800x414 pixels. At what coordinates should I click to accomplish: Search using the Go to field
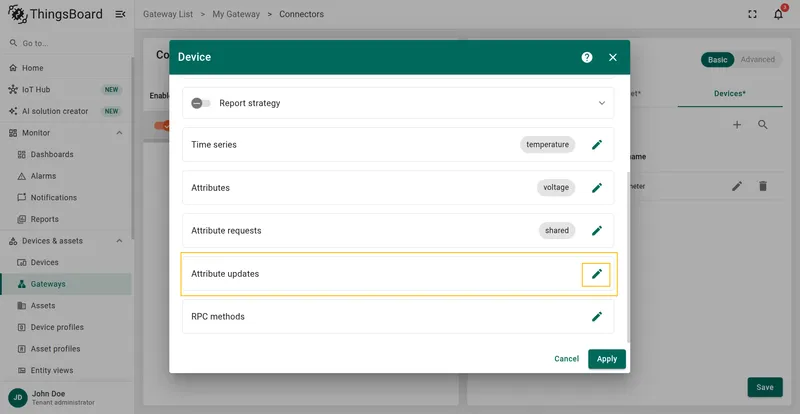tap(66, 43)
